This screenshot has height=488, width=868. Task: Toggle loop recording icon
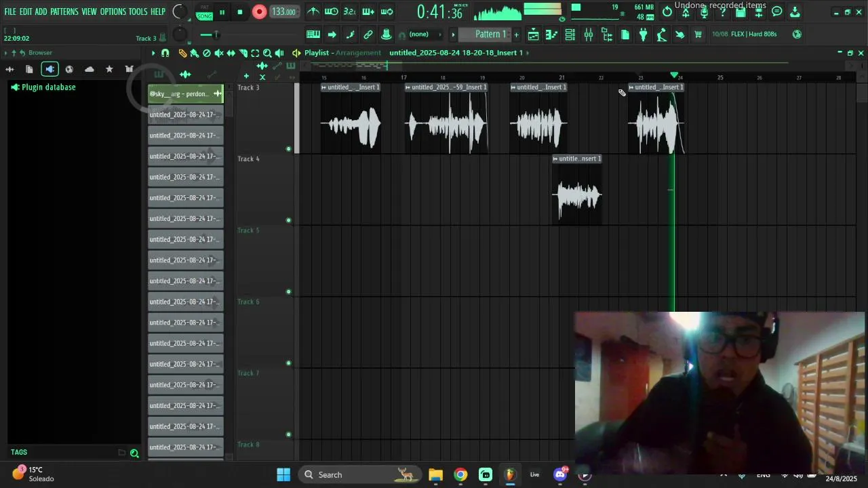(x=387, y=12)
